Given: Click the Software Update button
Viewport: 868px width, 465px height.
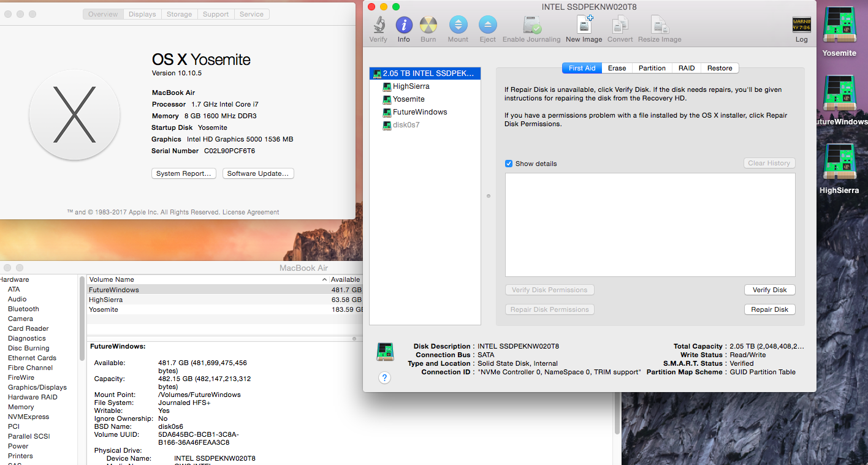Looking at the screenshot, I should pos(258,173).
